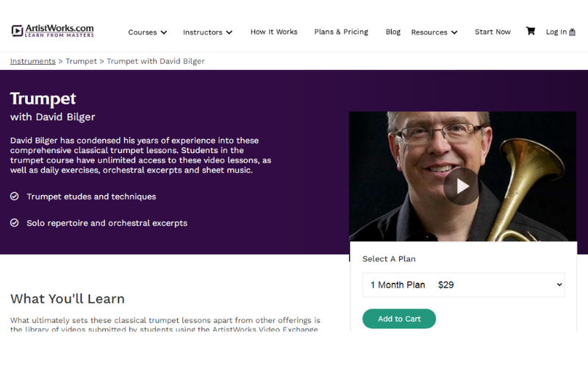588x368 pixels.
Task: Click the Start Now link
Action: [x=492, y=32]
